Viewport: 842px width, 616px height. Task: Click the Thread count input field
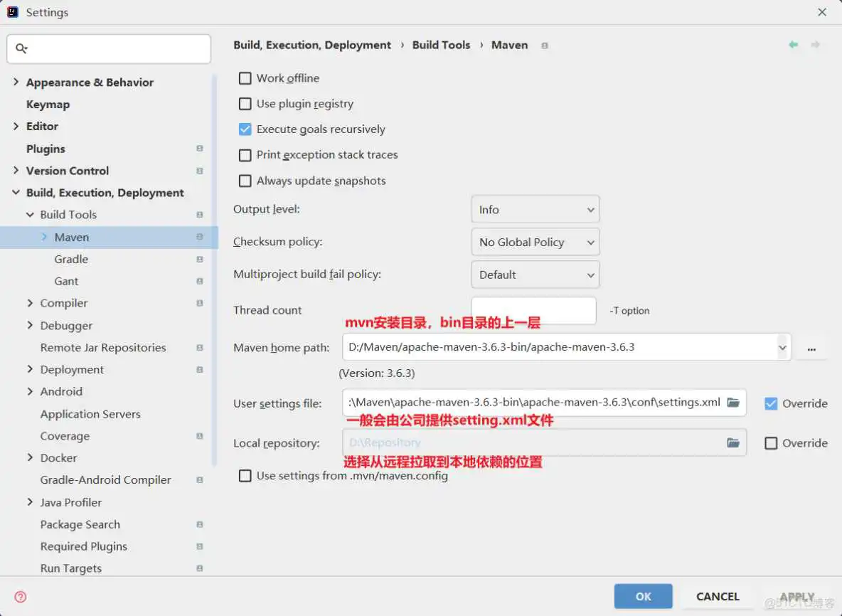[x=535, y=310]
